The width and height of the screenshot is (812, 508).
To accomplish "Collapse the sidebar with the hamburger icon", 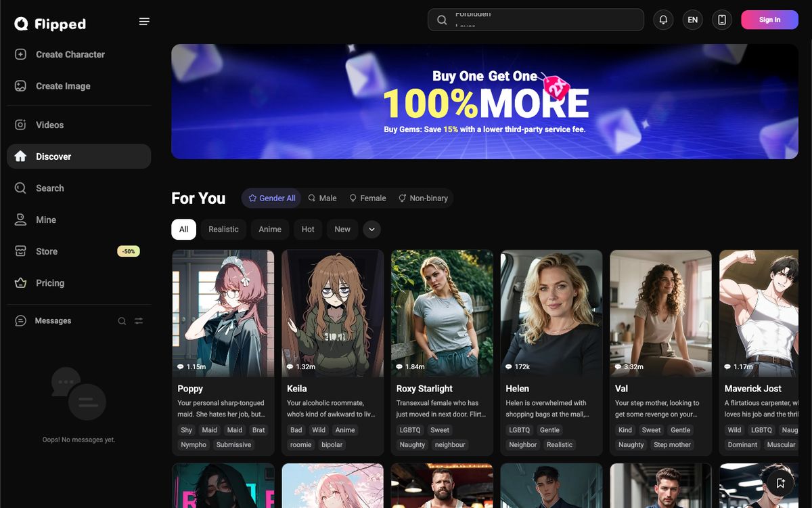I will pos(144,22).
